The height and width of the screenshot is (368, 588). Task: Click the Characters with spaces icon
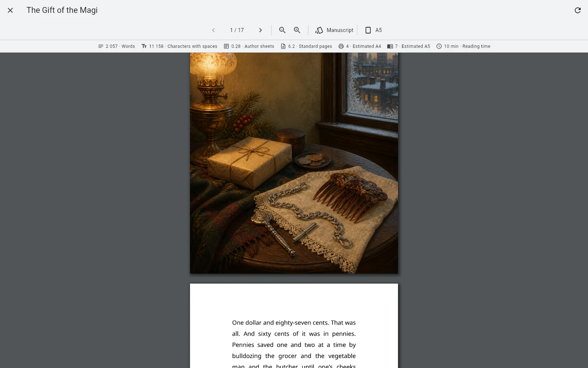pyautogui.click(x=144, y=46)
